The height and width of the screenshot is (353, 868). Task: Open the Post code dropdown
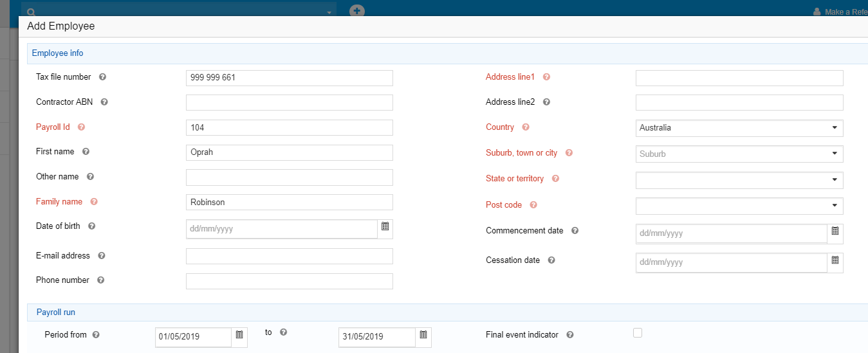tap(739, 206)
